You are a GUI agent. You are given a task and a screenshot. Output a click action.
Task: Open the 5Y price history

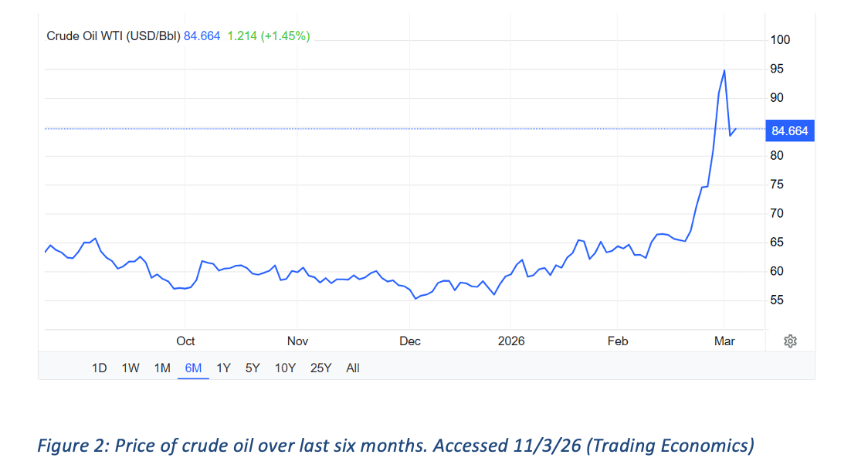[251, 368]
